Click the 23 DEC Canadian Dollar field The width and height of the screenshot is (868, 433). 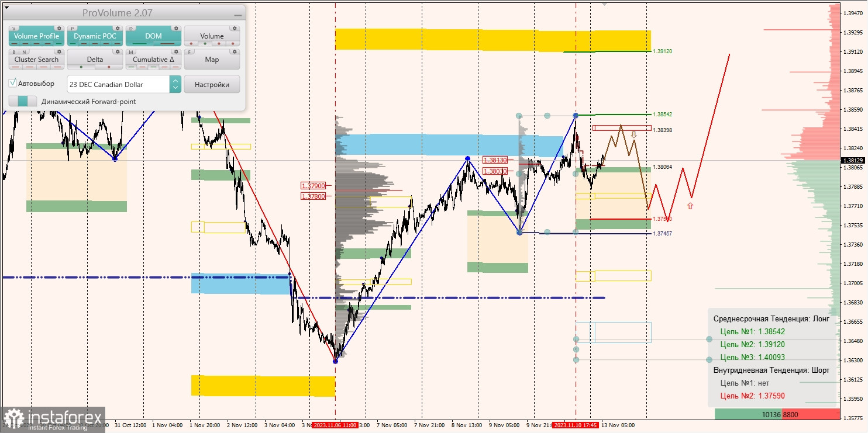[119, 84]
